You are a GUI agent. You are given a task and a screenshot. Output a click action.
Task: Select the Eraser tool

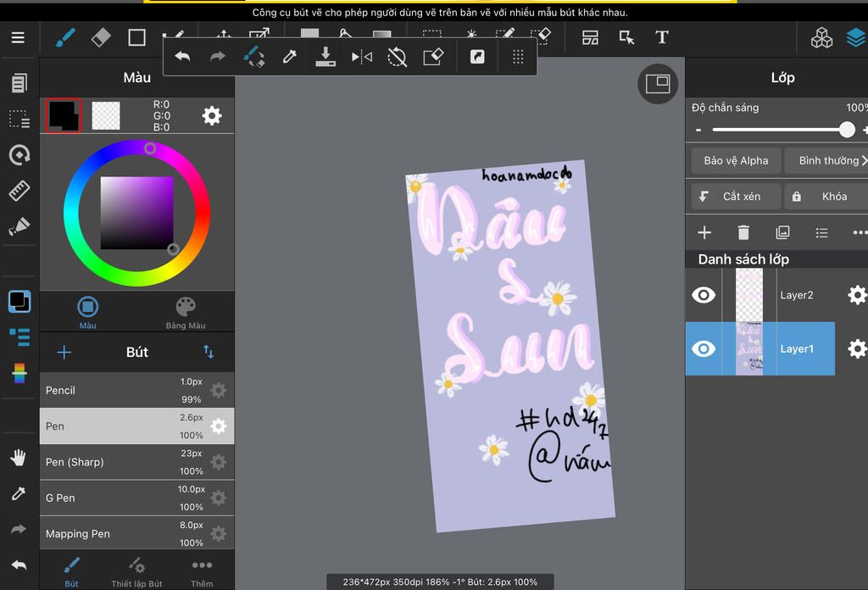(x=101, y=37)
